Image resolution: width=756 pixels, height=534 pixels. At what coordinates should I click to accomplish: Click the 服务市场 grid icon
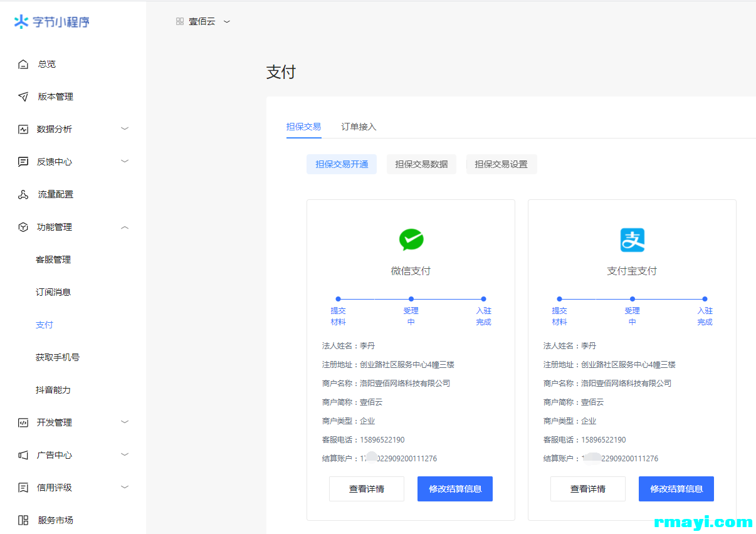click(x=23, y=520)
